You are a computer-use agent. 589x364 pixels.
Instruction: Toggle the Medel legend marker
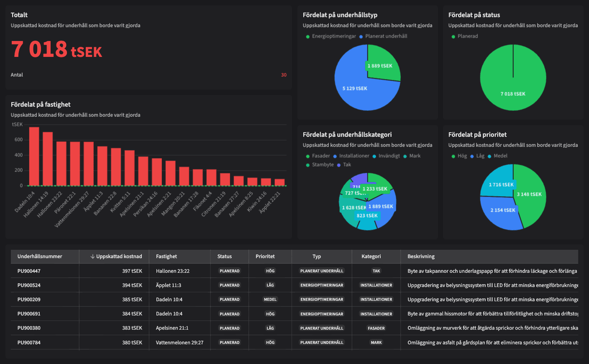point(501,156)
